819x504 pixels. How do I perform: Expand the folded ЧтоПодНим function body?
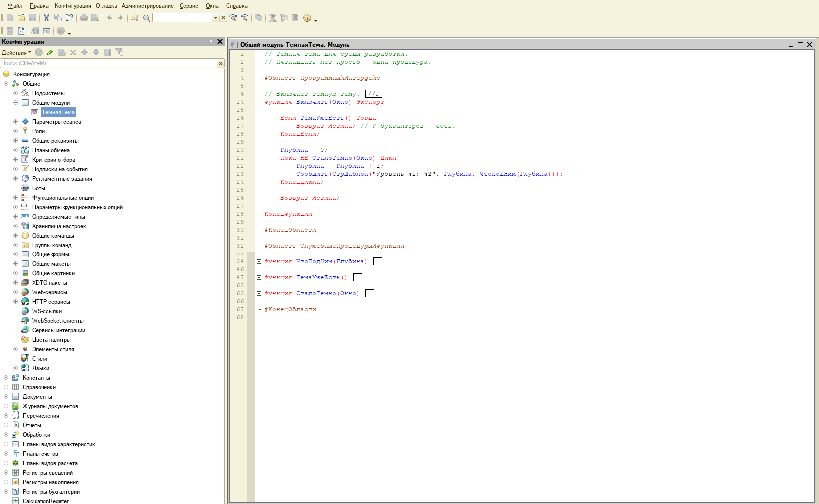(378, 261)
